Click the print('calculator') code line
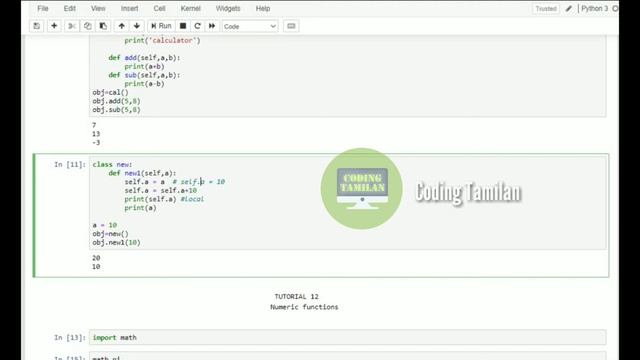This screenshot has height=360, width=640. [x=162, y=40]
